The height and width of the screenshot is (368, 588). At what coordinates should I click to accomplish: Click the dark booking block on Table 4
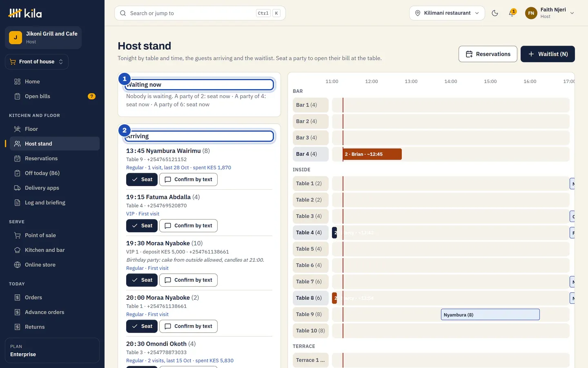click(334, 233)
